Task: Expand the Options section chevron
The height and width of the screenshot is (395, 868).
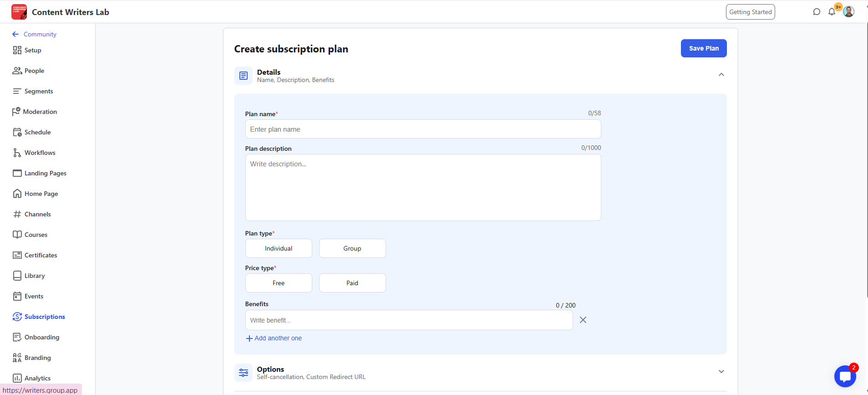Action: [x=721, y=372]
